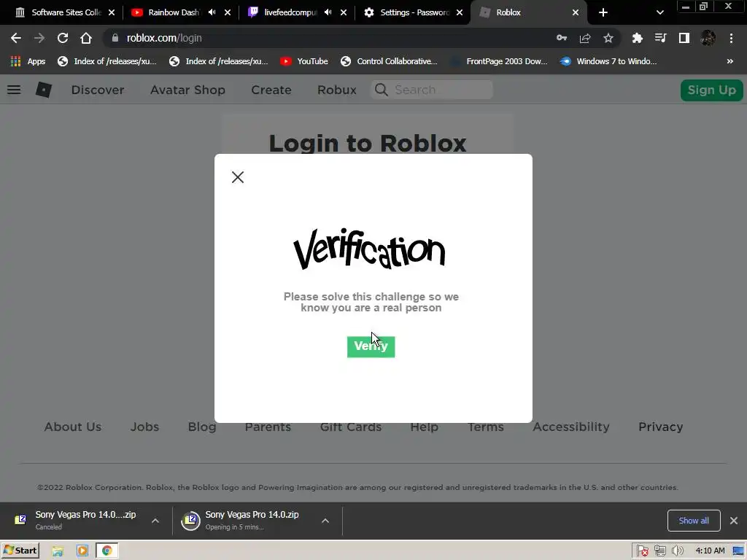Open the FrontPage 2003 Download bookmark
747x560 pixels.
tap(498, 61)
